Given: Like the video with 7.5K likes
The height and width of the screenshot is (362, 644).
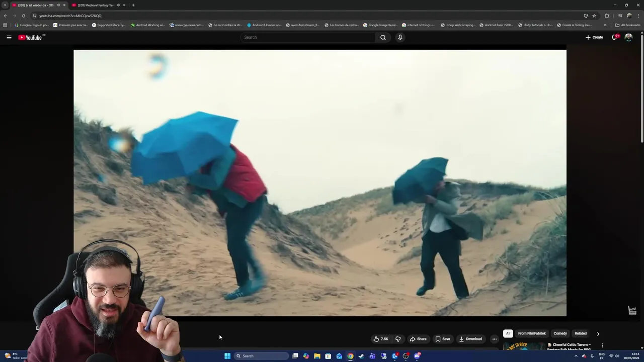Looking at the screenshot, I should coord(381,339).
